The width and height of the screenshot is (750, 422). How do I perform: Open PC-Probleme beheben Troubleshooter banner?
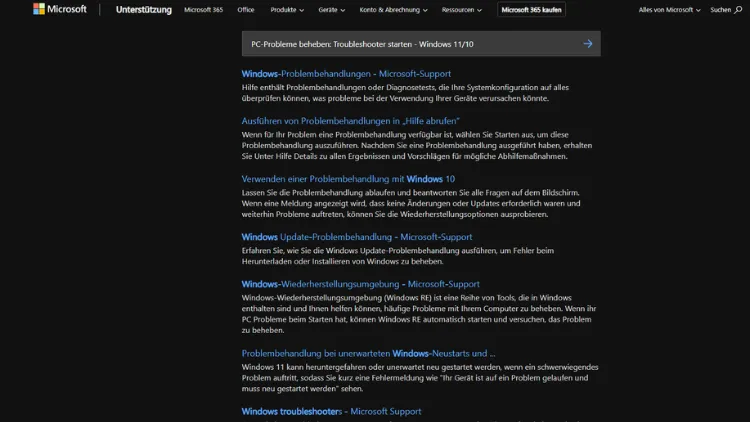[x=421, y=44]
